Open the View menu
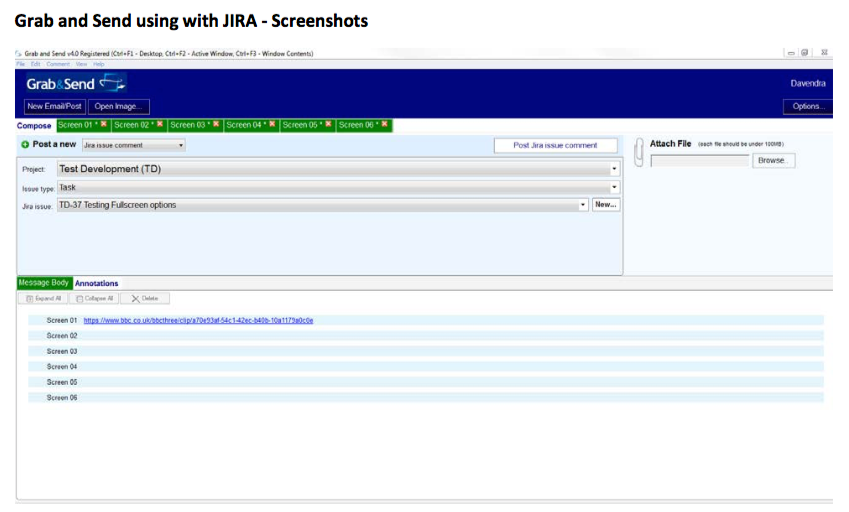The image size is (849, 512). pos(81,64)
